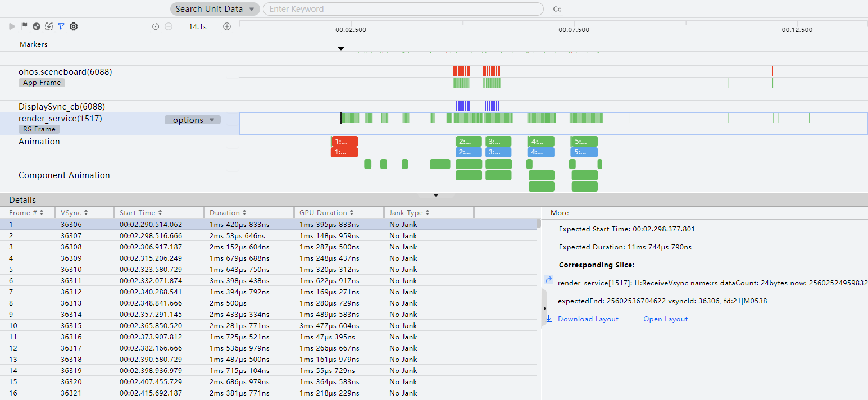Click the zoom-in plus circle icon
868x400 pixels.
tap(227, 26)
